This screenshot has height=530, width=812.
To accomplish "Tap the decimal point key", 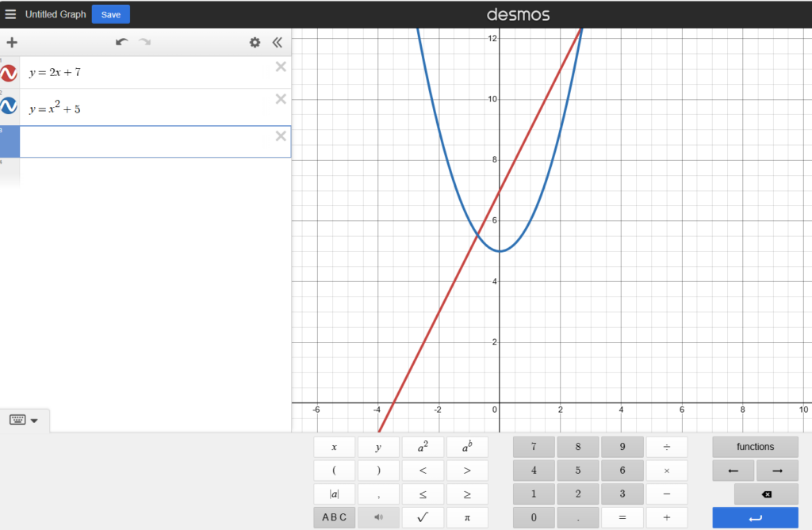I will (x=578, y=517).
